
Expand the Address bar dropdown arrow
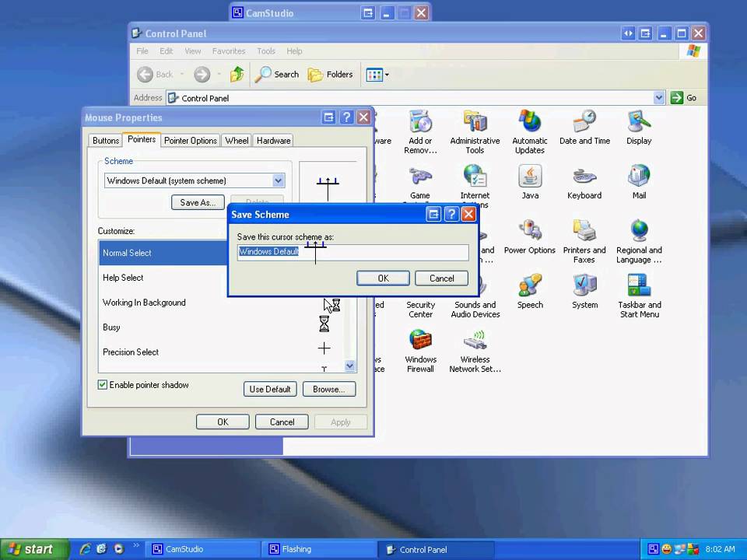coord(658,98)
